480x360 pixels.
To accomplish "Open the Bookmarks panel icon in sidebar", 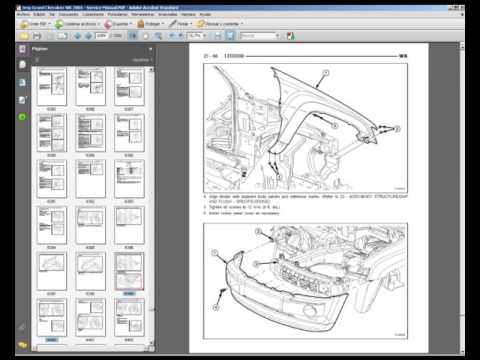I will click(22, 64).
